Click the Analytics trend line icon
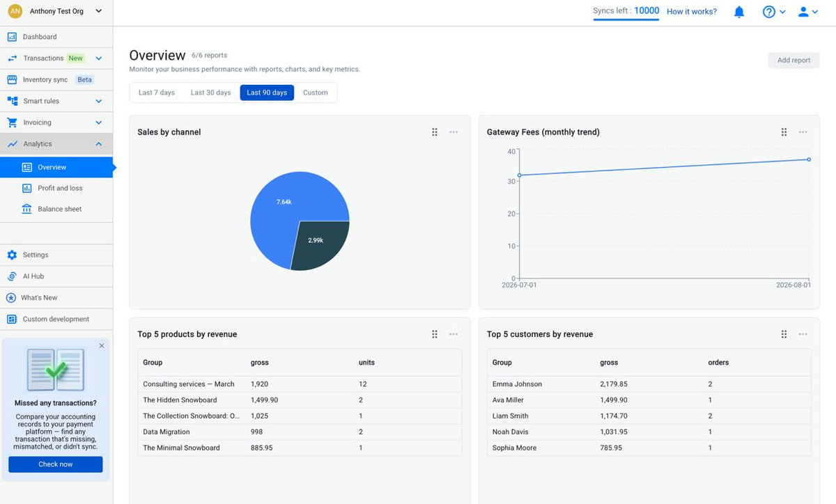The width and height of the screenshot is (836, 504). click(12, 144)
